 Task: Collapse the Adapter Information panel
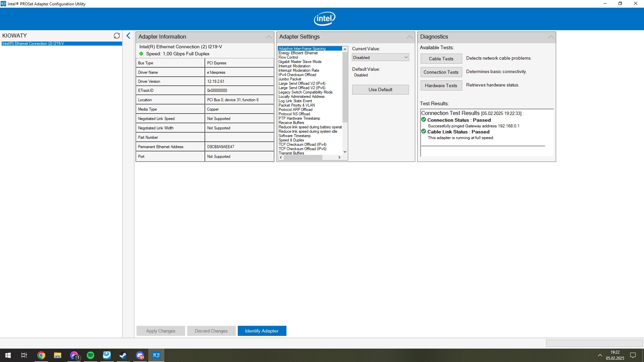269,37
